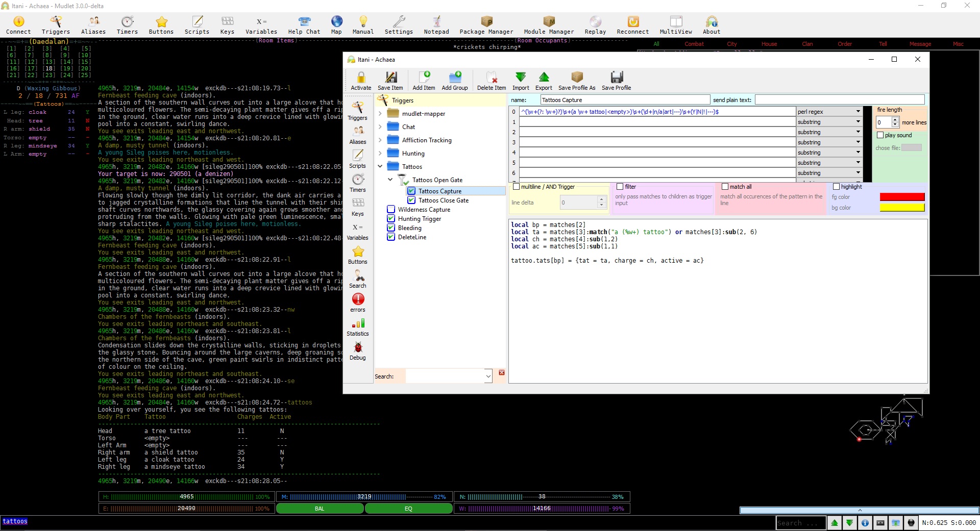Click Import in editor toolbar

[x=521, y=81]
